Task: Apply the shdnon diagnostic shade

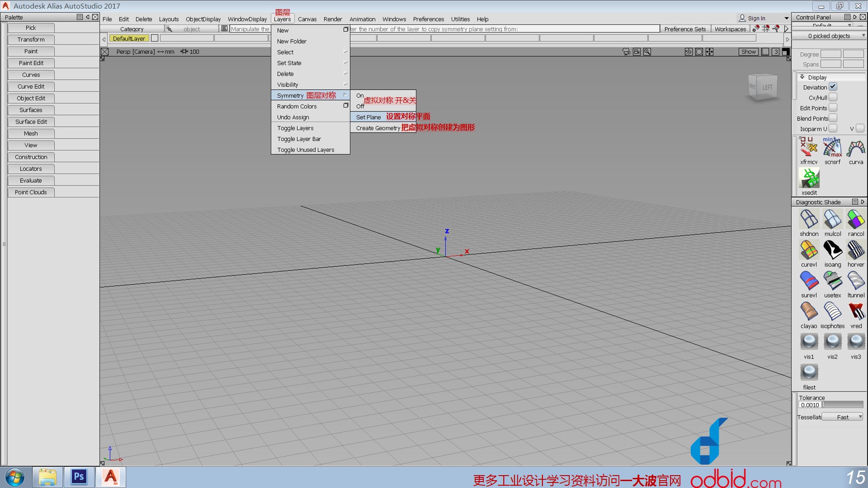Action: [809, 219]
